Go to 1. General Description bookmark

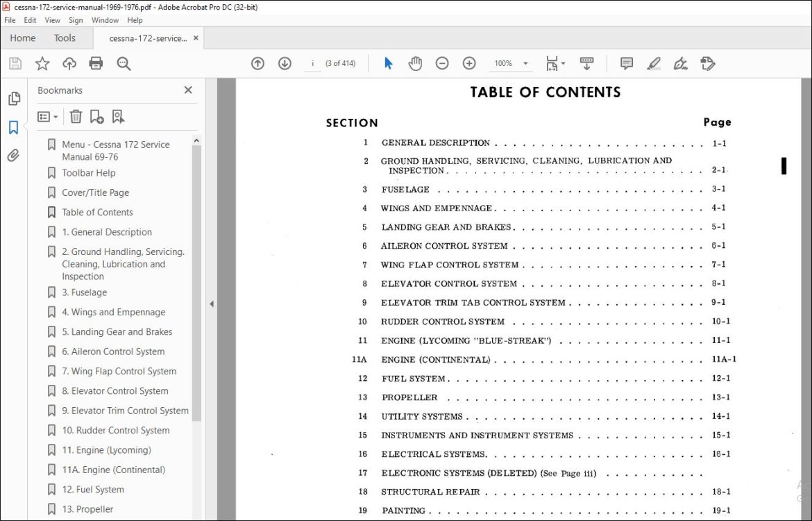click(107, 232)
